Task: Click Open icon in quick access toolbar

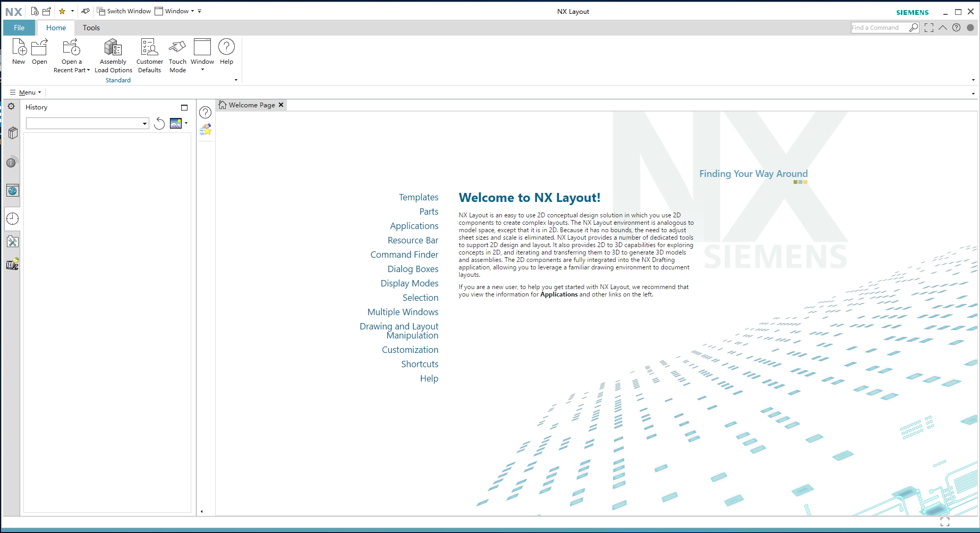Action: coord(47,11)
